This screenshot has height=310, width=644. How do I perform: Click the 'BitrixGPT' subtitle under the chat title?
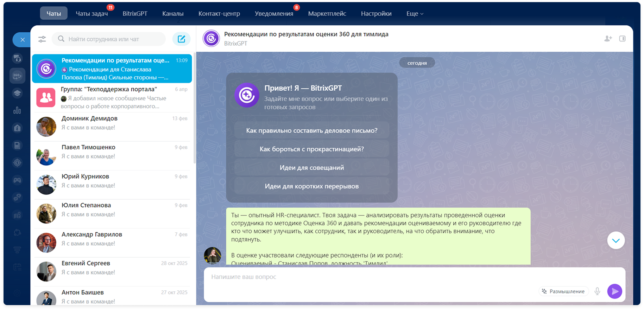[235, 44]
